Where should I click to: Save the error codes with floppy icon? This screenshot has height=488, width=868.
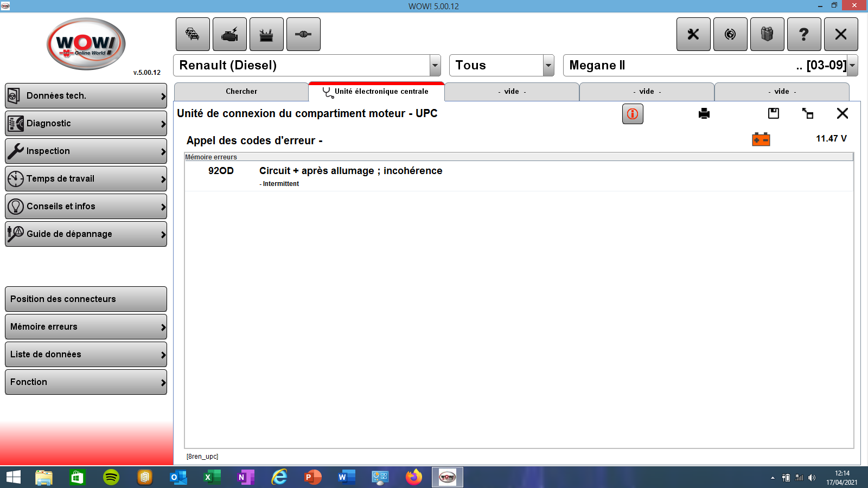(774, 113)
